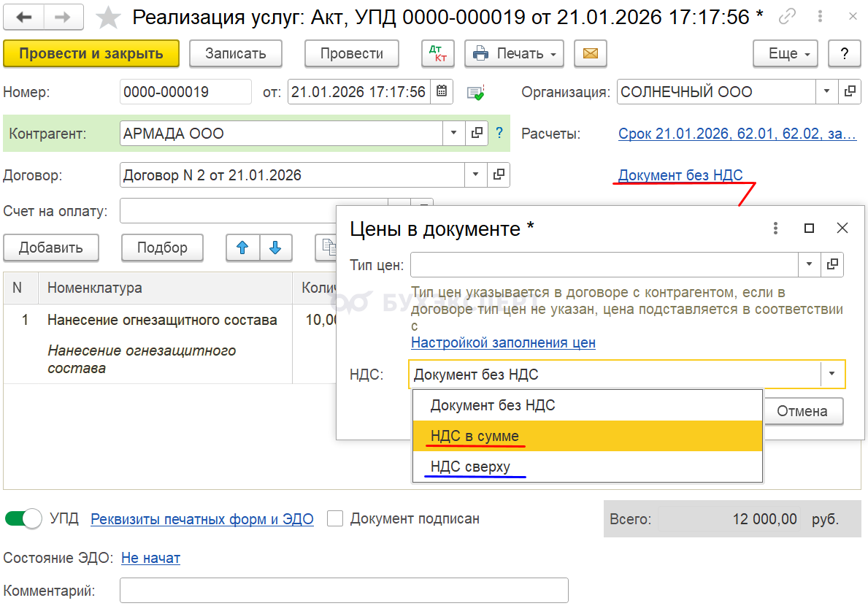The width and height of the screenshot is (868, 606).
Task: Maximize the Цены в документе dialog
Action: (x=809, y=228)
